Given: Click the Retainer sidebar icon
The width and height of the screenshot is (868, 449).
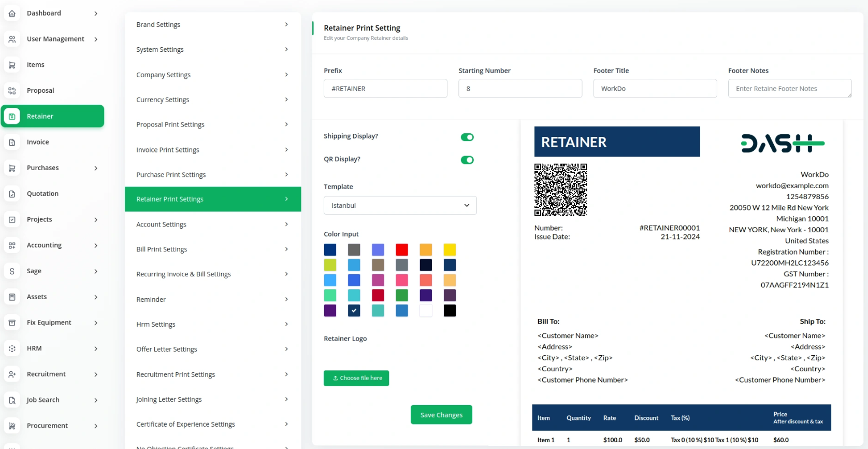Looking at the screenshot, I should point(12,117).
